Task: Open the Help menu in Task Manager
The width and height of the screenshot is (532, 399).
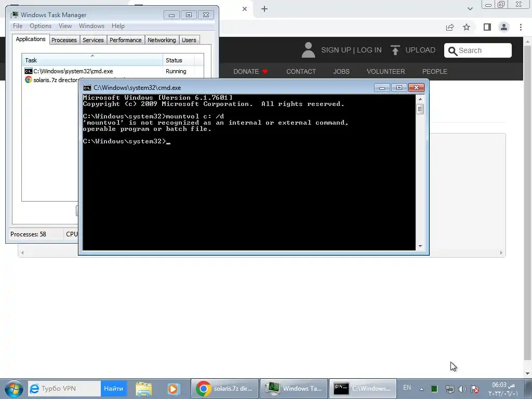Action: [118, 26]
